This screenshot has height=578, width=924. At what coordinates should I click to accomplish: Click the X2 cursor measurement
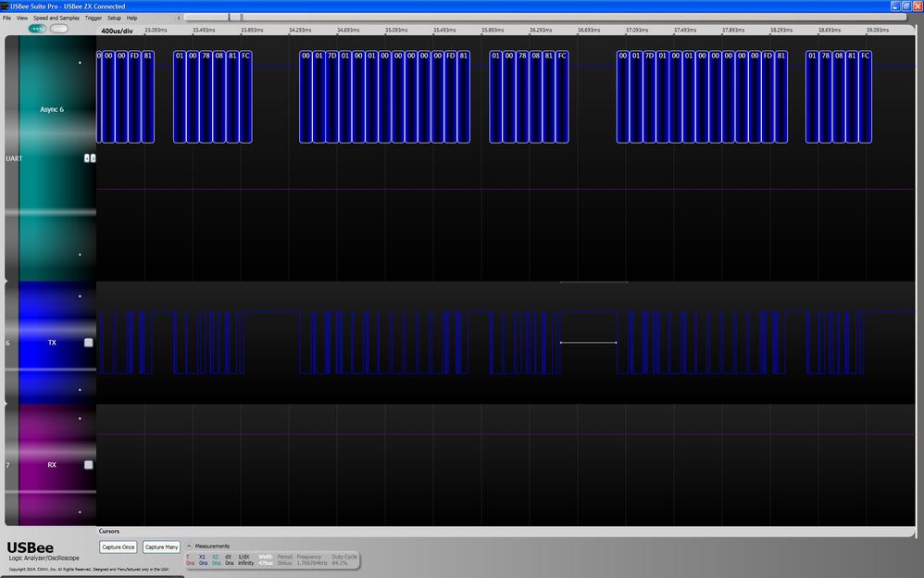click(216, 559)
